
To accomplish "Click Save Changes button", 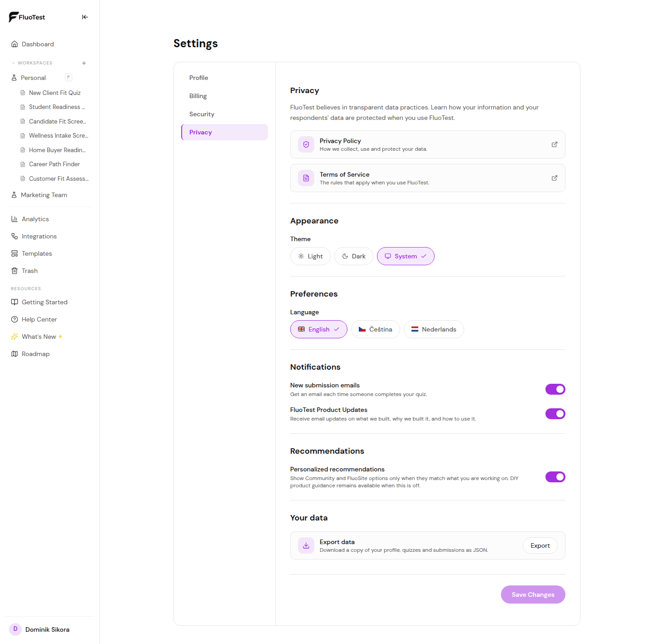I will (x=533, y=594).
